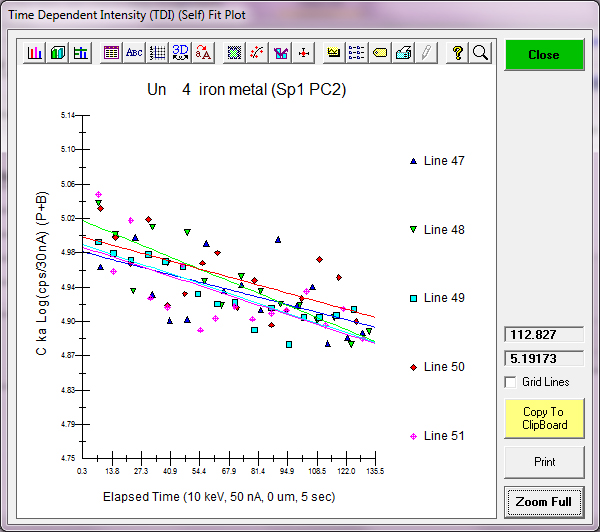Open the green 3D chart gallery icon
The image size is (600, 532).
click(x=58, y=53)
